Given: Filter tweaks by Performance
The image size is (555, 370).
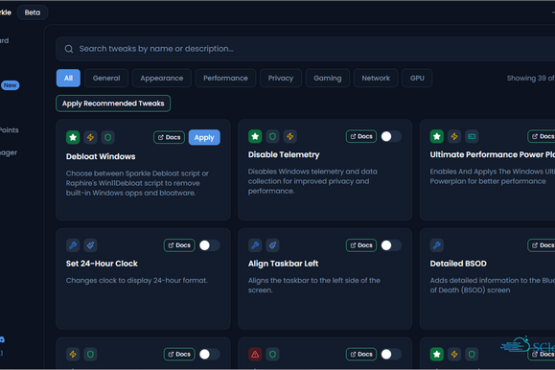Looking at the screenshot, I should pos(225,78).
